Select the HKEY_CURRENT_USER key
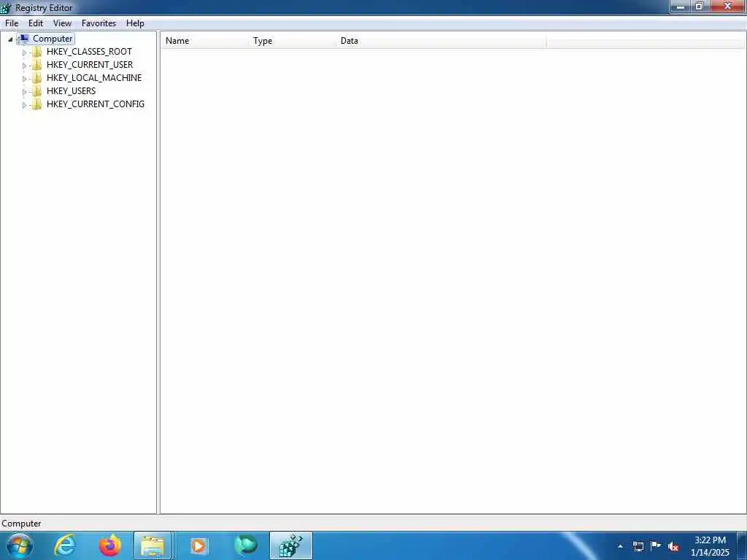The height and width of the screenshot is (560, 747). tap(90, 65)
